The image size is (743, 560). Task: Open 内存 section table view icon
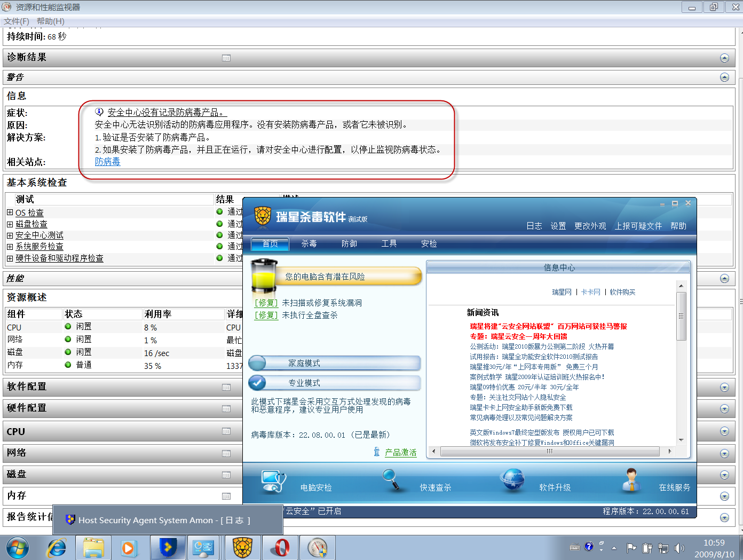pos(226,496)
